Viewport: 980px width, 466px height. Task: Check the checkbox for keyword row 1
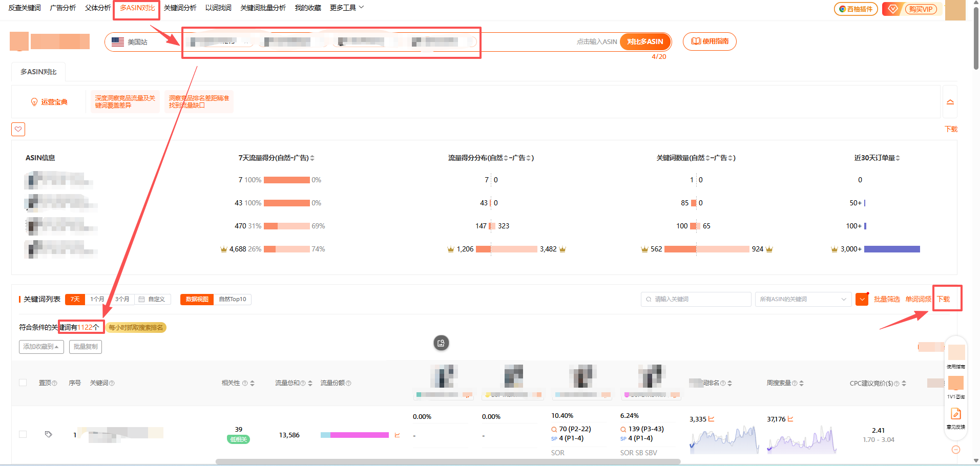pyautogui.click(x=23, y=434)
